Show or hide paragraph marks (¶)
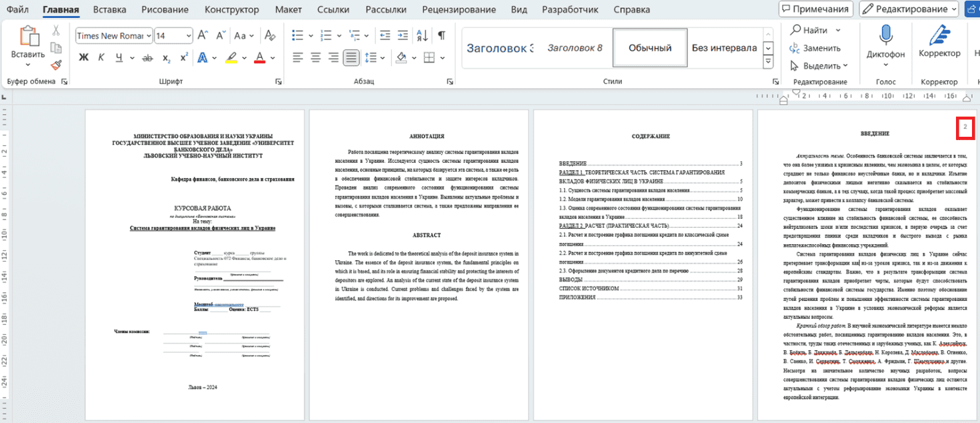The image size is (980, 423). [x=441, y=35]
